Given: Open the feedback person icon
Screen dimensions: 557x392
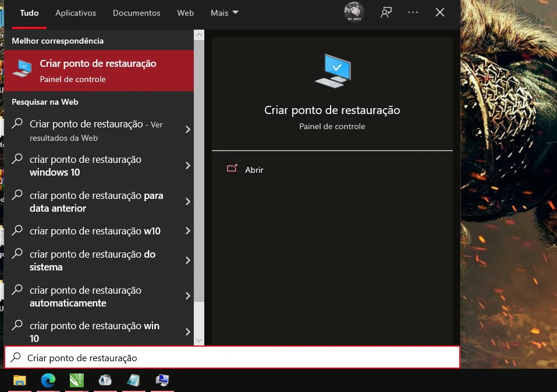Looking at the screenshot, I should 386,12.
